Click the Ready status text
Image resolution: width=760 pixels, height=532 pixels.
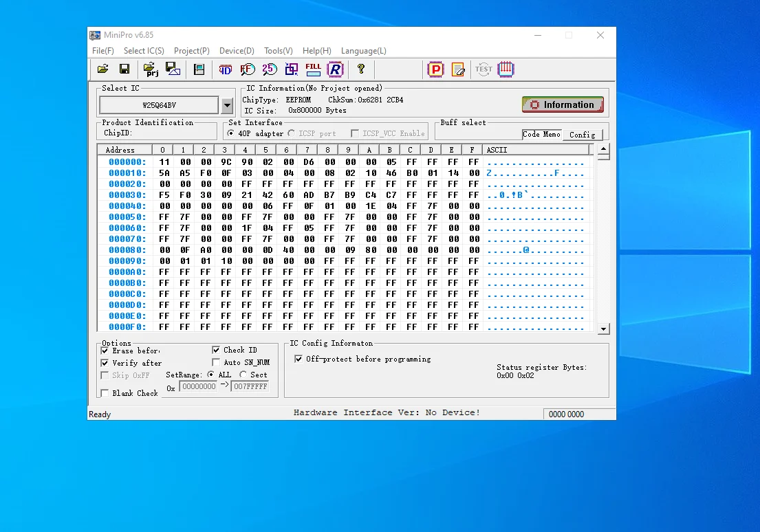(x=100, y=414)
